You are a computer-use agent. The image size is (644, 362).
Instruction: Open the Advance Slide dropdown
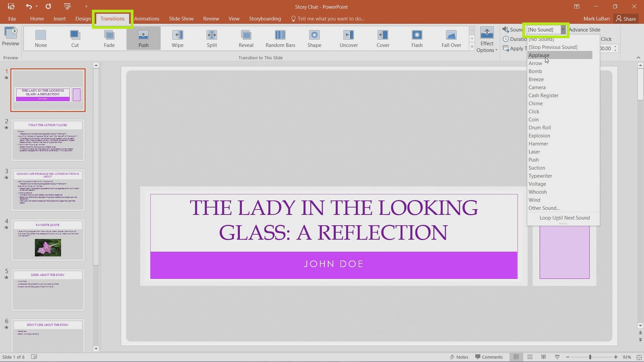584,29
